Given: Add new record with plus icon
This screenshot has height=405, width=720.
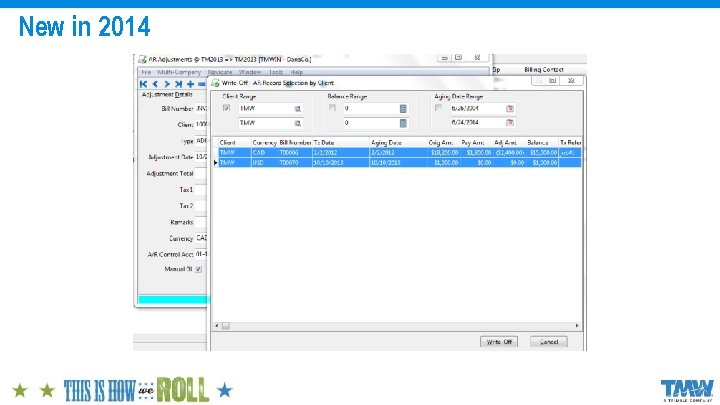Looking at the screenshot, I should click(190, 84).
